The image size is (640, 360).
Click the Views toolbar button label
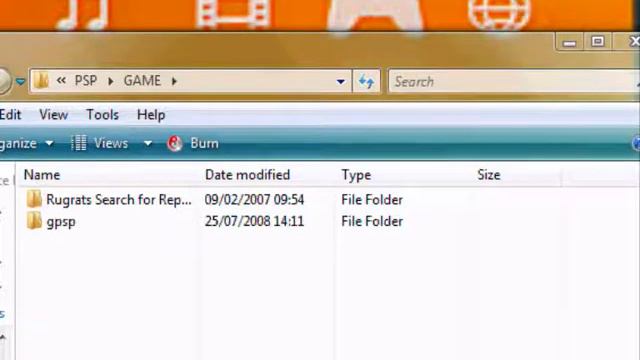tap(111, 143)
